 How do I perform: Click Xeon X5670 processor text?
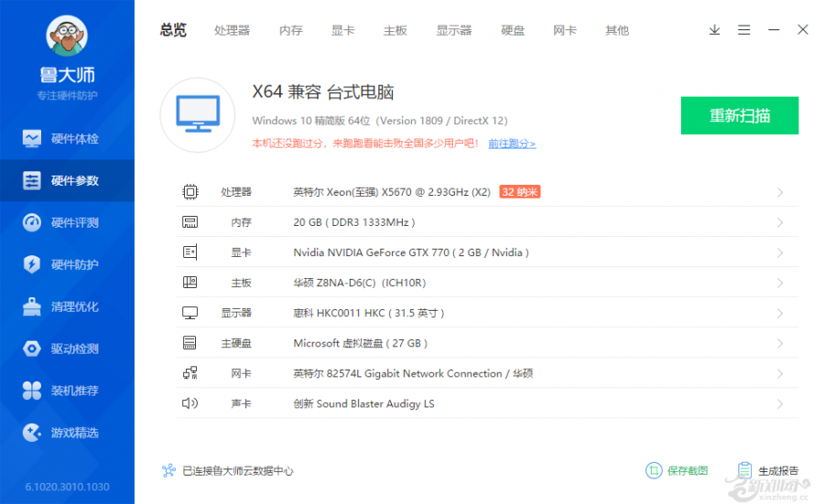(392, 192)
